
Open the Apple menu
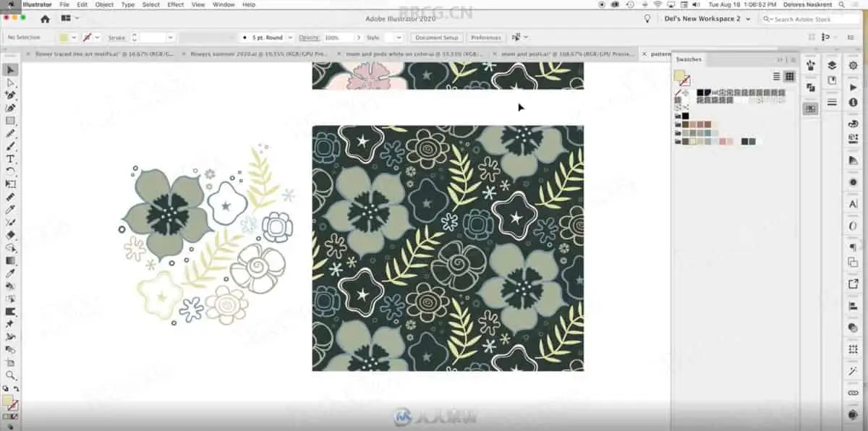pos(11,4)
